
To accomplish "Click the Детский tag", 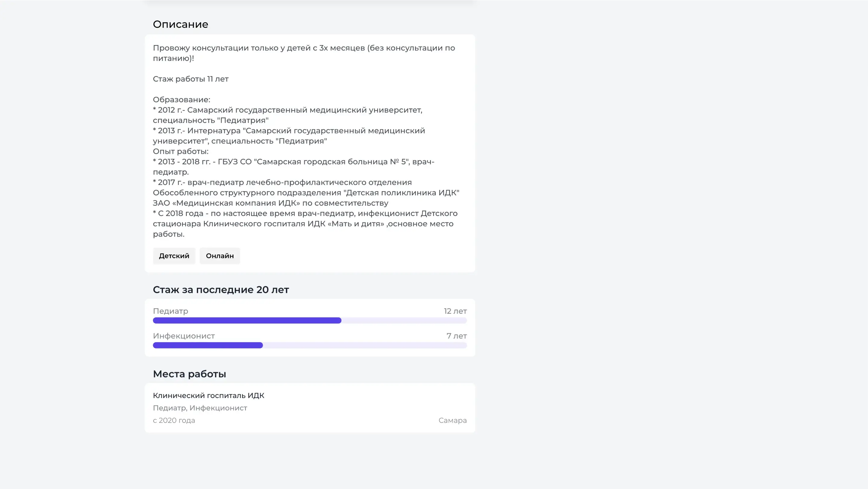I will click(174, 256).
